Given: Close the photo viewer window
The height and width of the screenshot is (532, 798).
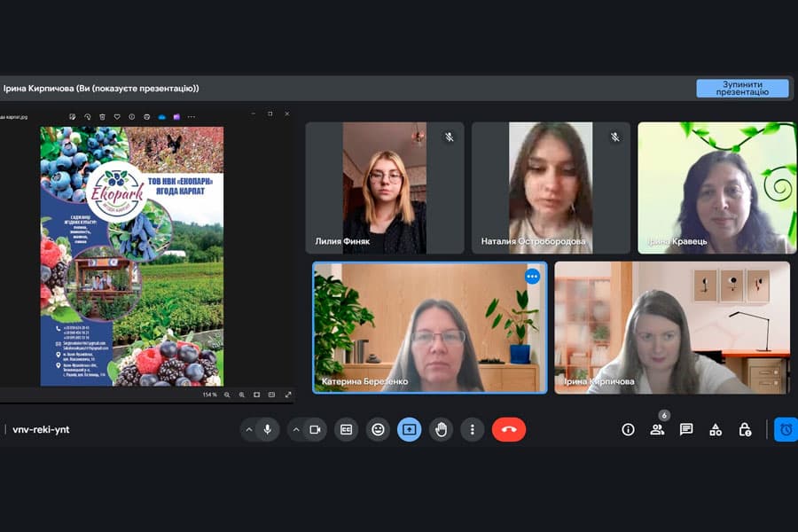Looking at the screenshot, I should (x=287, y=114).
